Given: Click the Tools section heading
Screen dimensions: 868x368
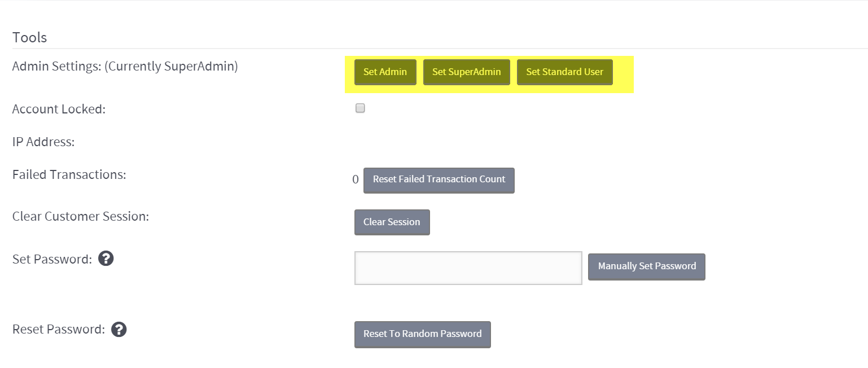Looking at the screenshot, I should coord(29,37).
